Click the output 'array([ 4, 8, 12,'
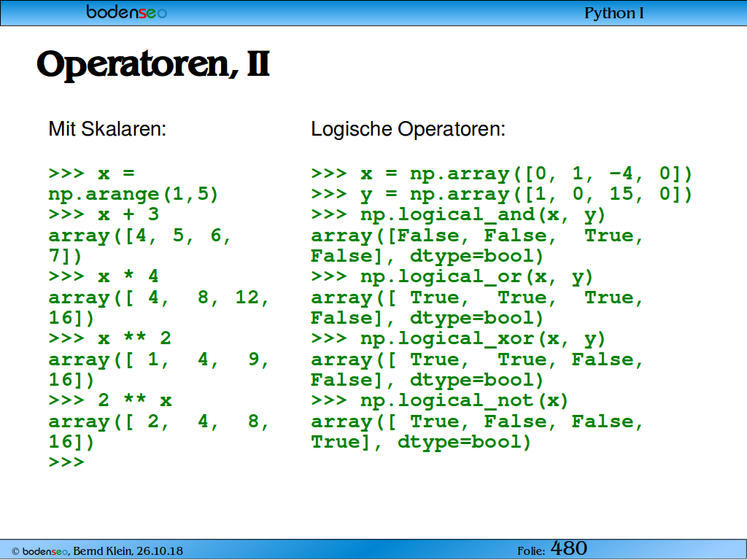 click(x=158, y=297)
